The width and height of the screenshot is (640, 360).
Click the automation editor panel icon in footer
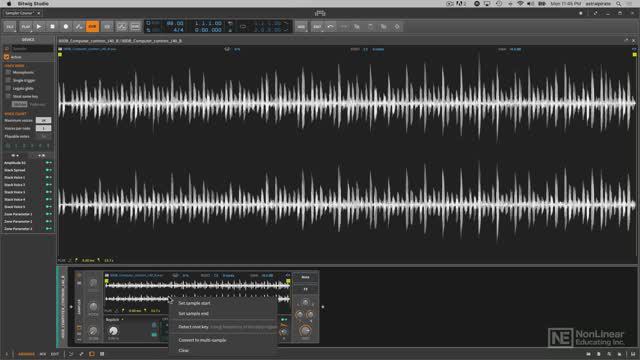(81, 354)
